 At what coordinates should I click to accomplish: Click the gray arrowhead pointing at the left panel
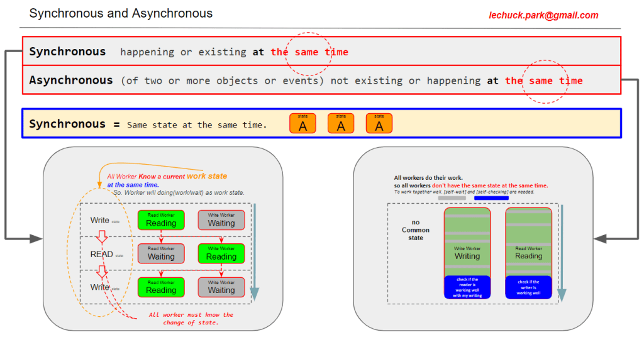click(35, 239)
